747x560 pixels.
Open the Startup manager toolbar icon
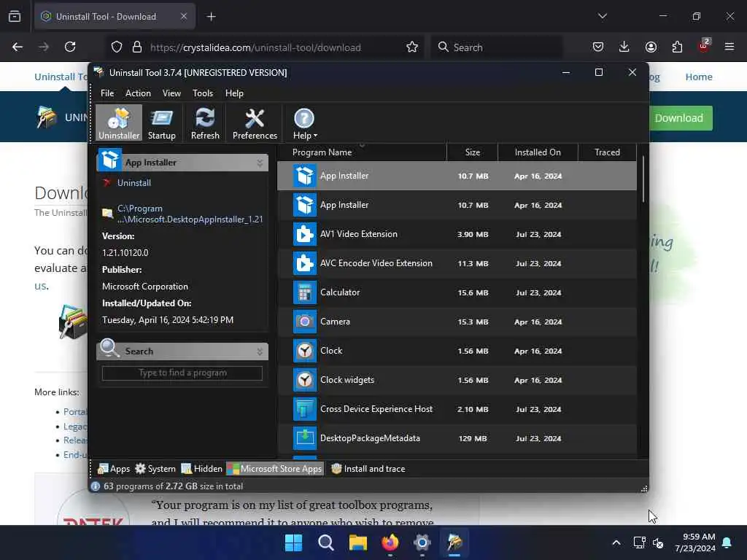coord(161,123)
